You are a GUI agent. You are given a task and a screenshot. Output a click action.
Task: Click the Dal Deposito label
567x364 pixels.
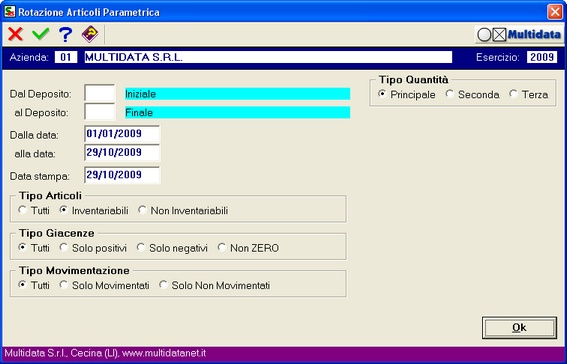(x=40, y=94)
